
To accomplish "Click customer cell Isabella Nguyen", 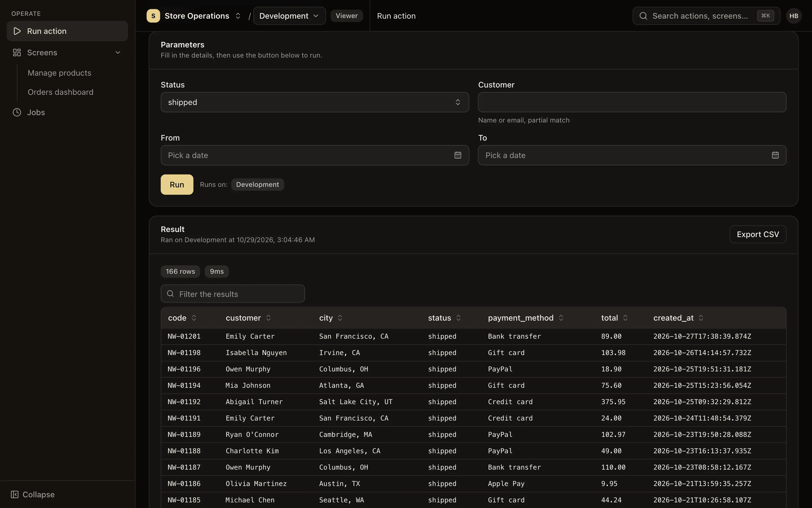I will [x=256, y=353].
